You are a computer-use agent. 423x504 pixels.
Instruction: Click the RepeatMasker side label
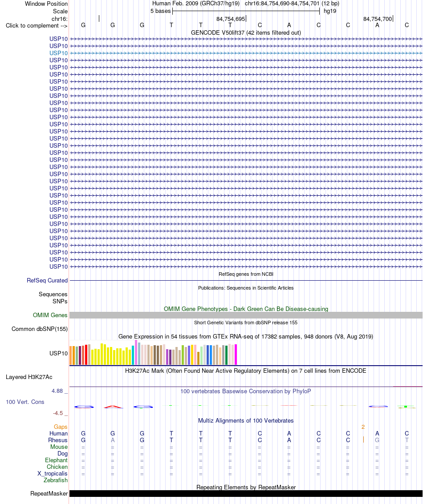(x=49, y=493)
